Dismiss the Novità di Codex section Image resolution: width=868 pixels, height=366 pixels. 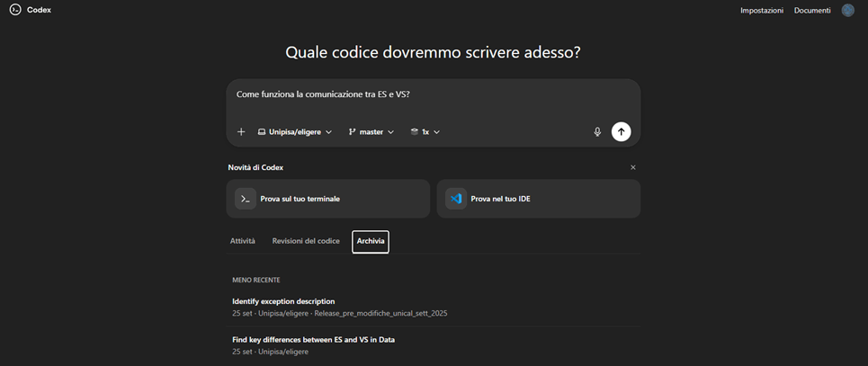tap(632, 167)
